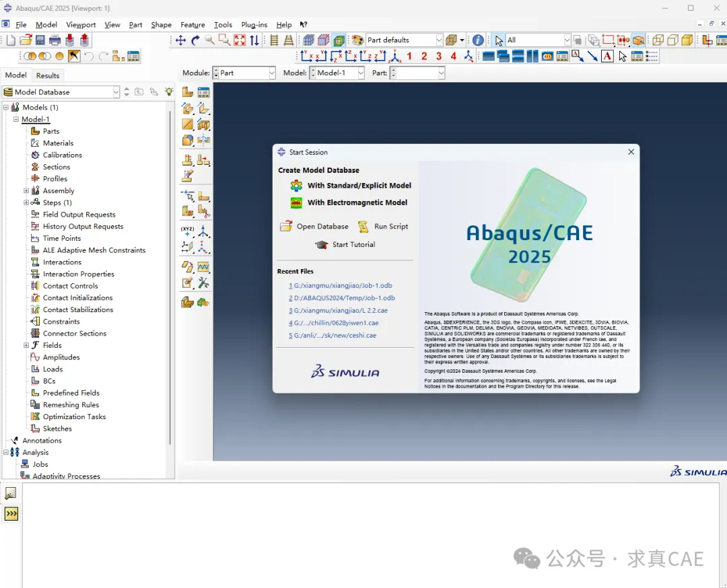Click the New Model Database icon
The image size is (727, 588).
pyautogui.click(x=11, y=40)
